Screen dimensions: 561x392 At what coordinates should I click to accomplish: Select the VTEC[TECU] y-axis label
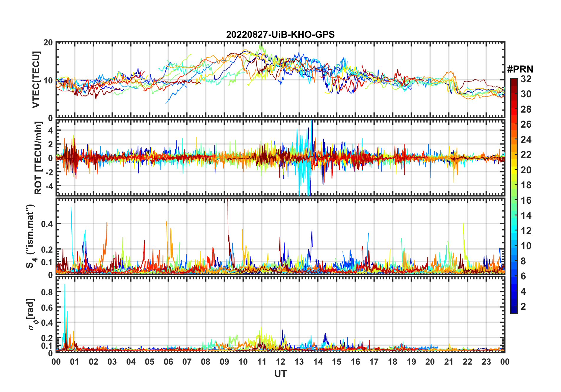pyautogui.click(x=36, y=80)
